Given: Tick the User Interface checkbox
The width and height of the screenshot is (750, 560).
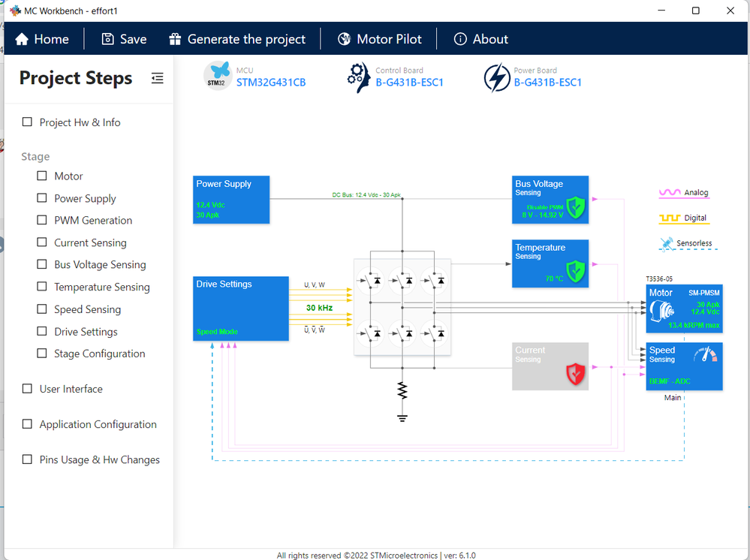Looking at the screenshot, I should [27, 388].
